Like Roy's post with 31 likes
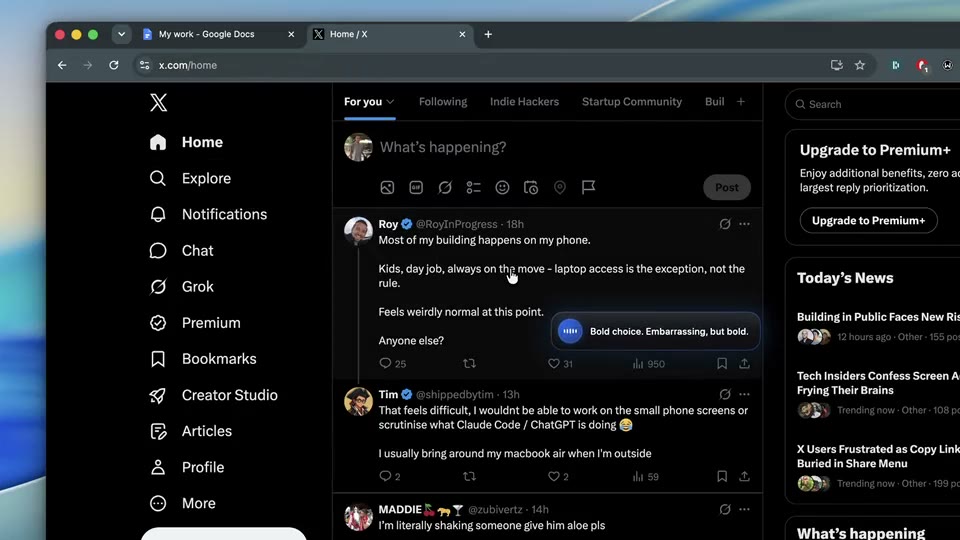The height and width of the screenshot is (540, 960). click(x=560, y=364)
